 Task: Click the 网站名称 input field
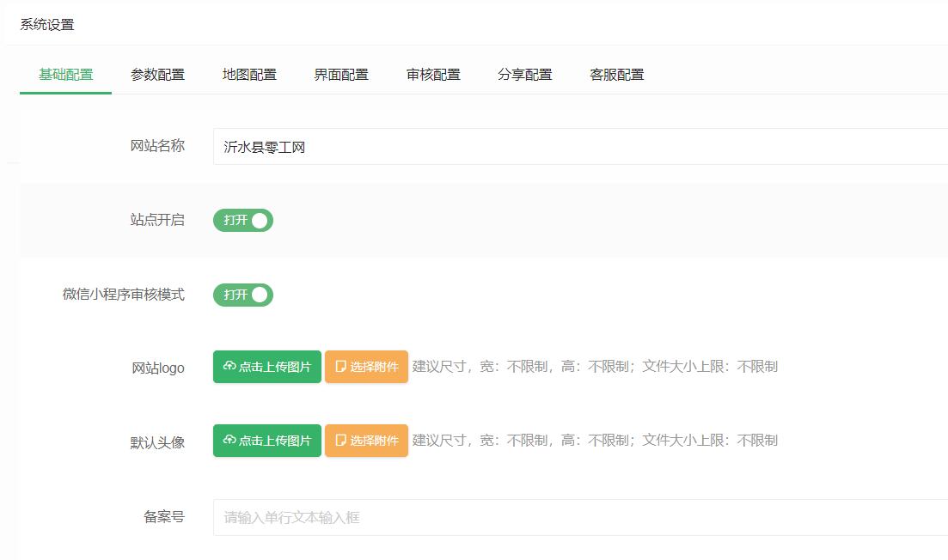[x=580, y=146]
